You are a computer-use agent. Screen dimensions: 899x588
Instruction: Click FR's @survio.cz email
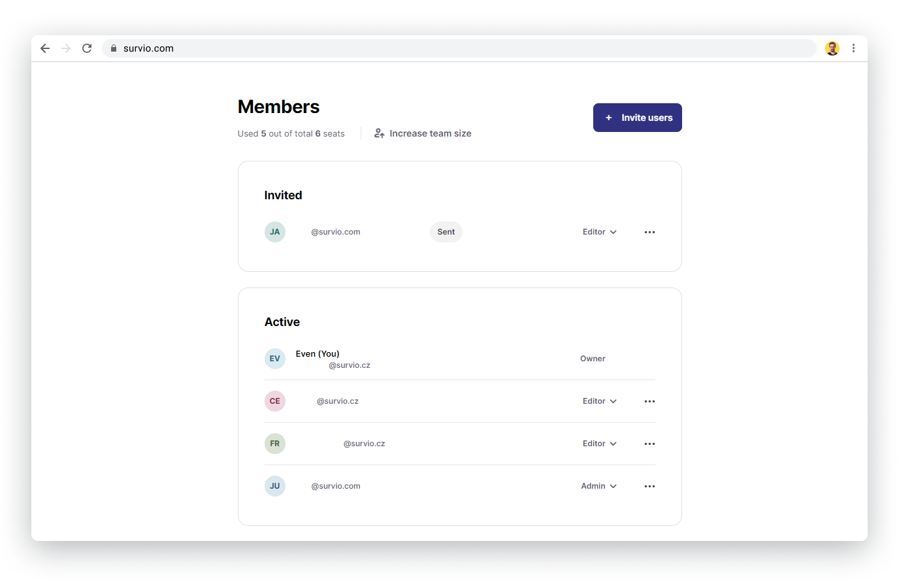[365, 444]
